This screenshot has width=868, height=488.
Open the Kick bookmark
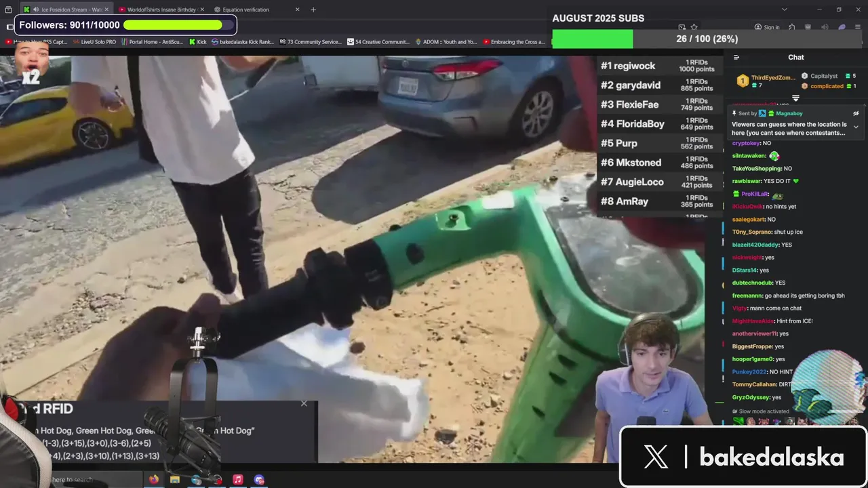(x=197, y=42)
